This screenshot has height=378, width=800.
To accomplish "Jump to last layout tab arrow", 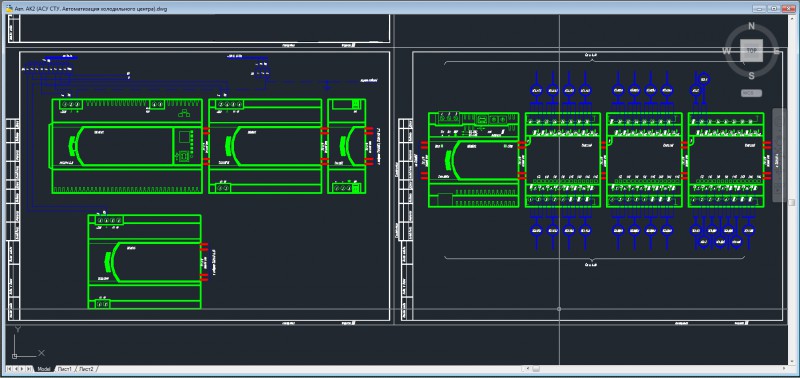I will point(29,369).
